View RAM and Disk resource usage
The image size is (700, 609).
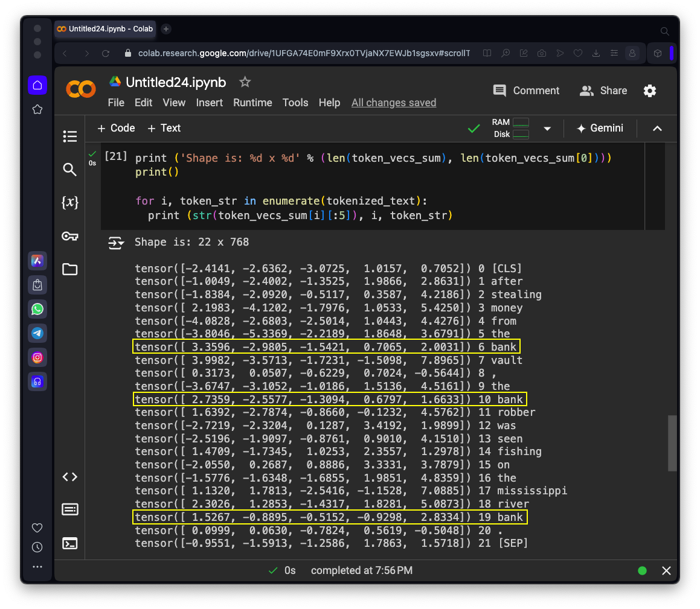[x=510, y=128]
